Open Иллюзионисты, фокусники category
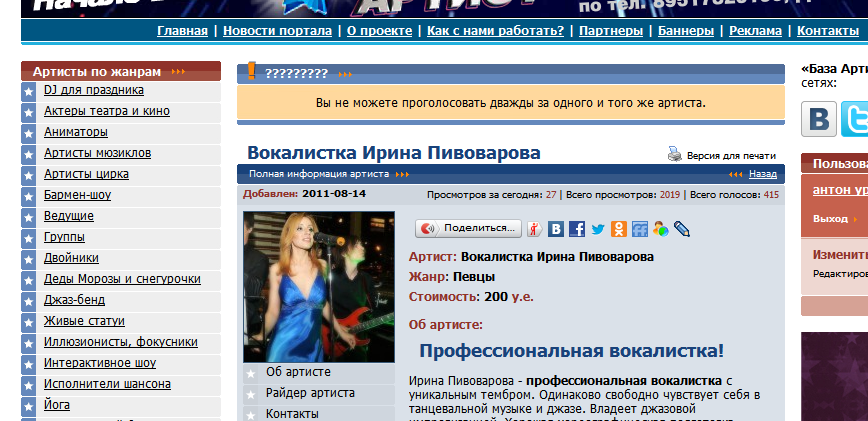 point(121,342)
